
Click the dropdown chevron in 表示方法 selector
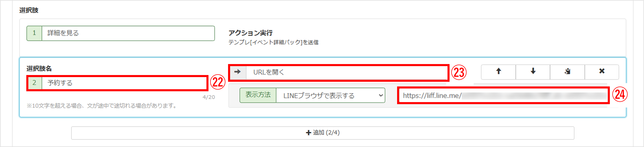coord(380,95)
